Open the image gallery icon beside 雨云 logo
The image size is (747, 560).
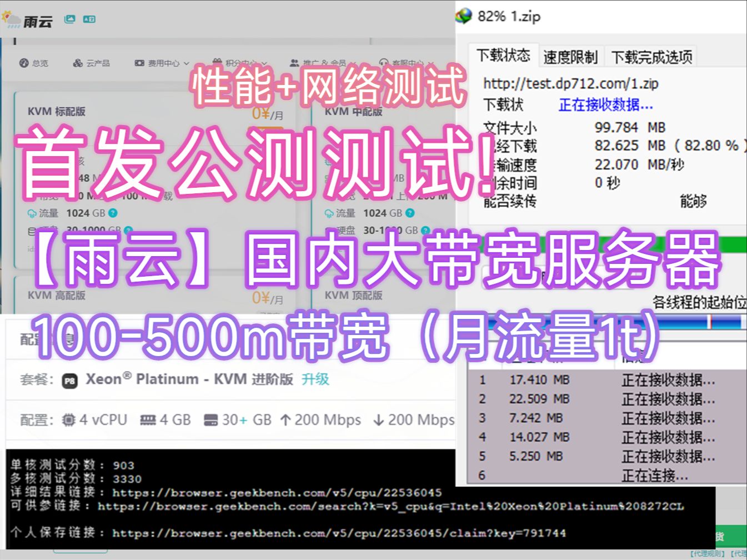pos(69,19)
